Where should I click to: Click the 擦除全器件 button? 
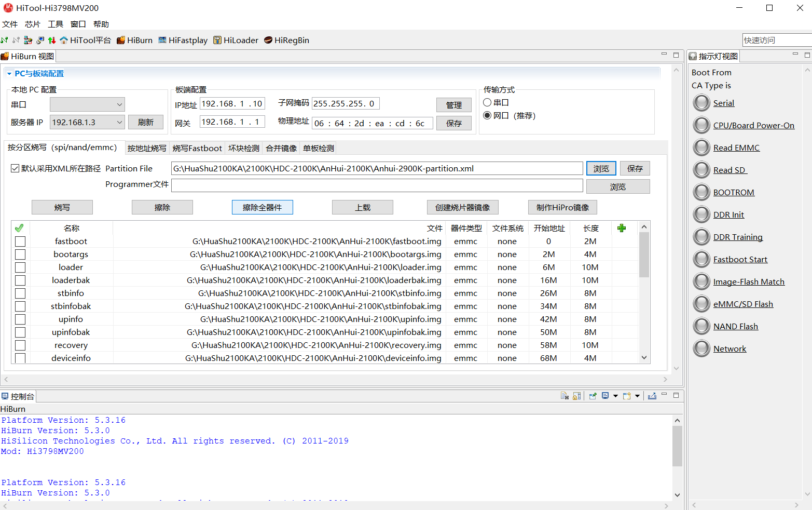point(262,207)
